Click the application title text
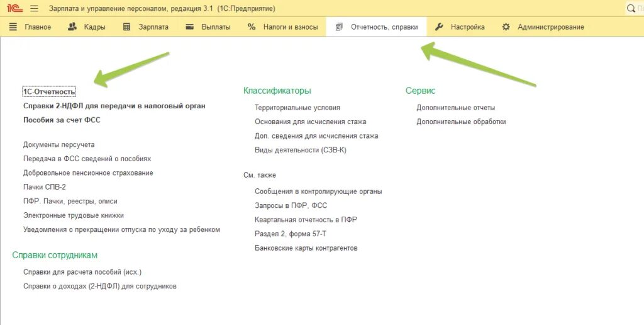The height and width of the screenshot is (325, 644). click(162, 9)
